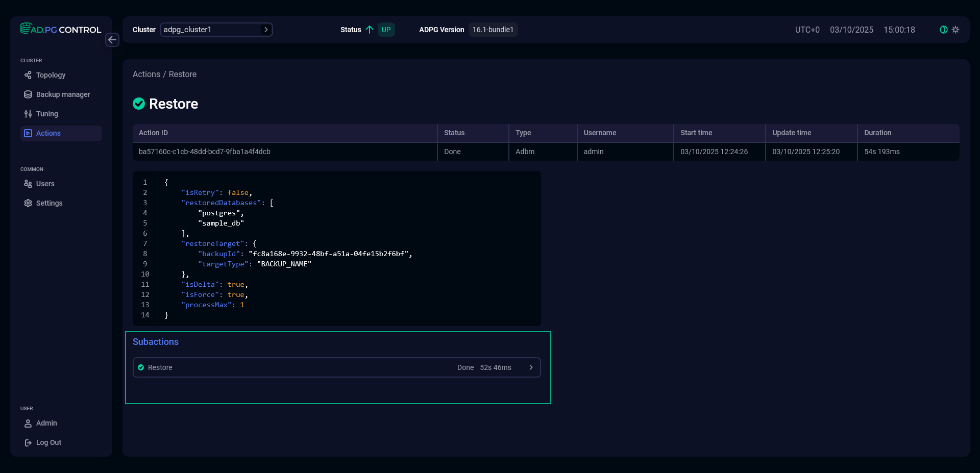Click the Admin user icon
This screenshot has width=980, height=473.
(x=28, y=423)
